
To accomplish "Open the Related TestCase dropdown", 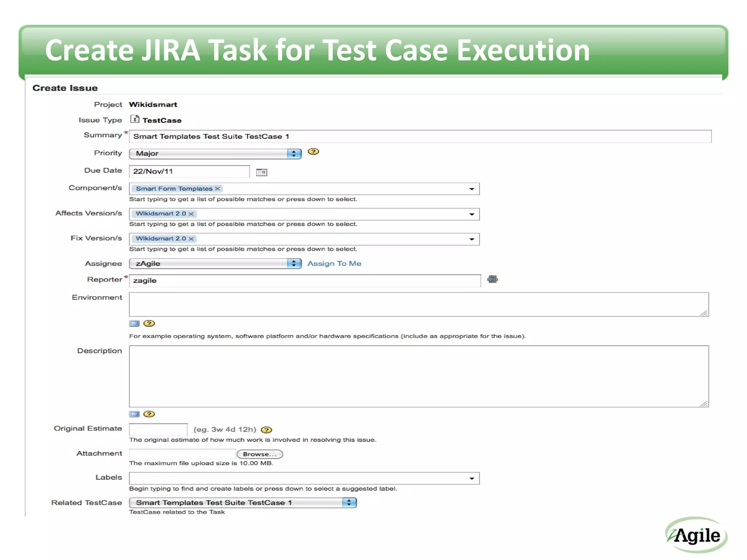I will (243, 503).
